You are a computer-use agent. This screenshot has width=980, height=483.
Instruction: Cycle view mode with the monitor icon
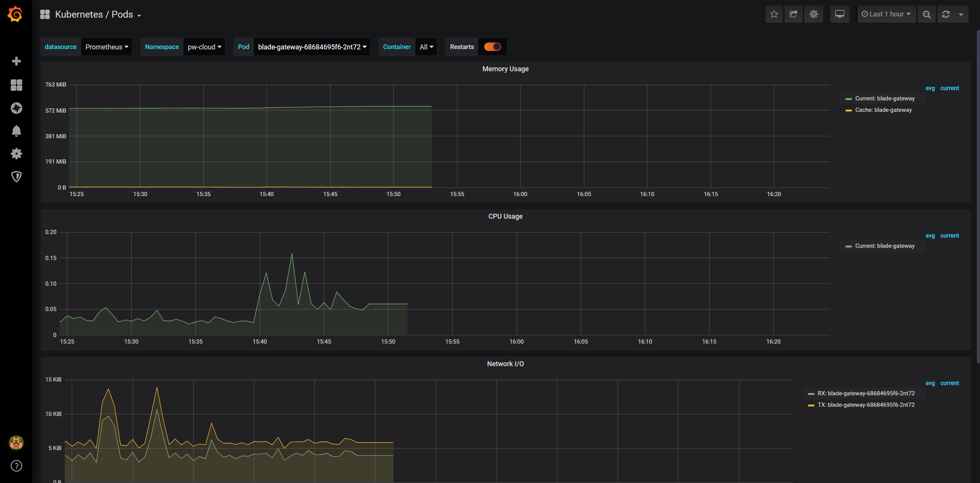[x=840, y=14]
